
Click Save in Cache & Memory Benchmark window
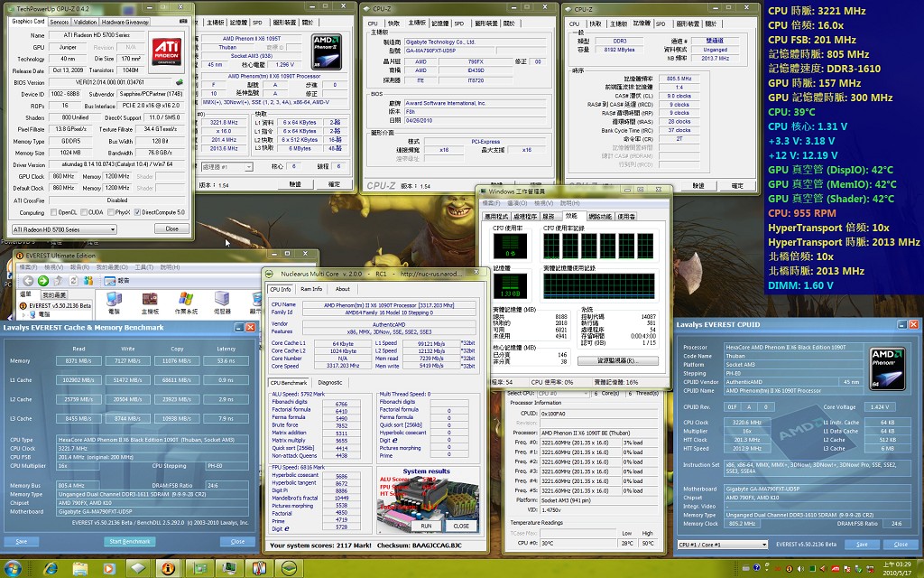22,542
